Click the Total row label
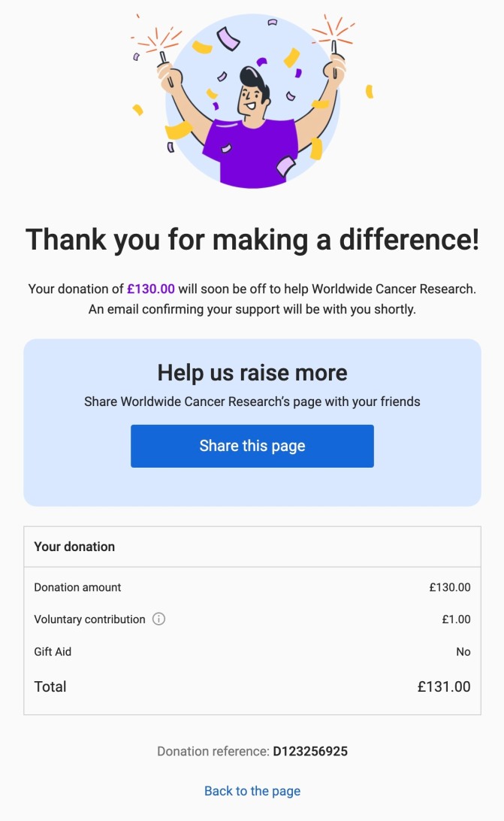This screenshot has width=504, height=821. [x=50, y=686]
